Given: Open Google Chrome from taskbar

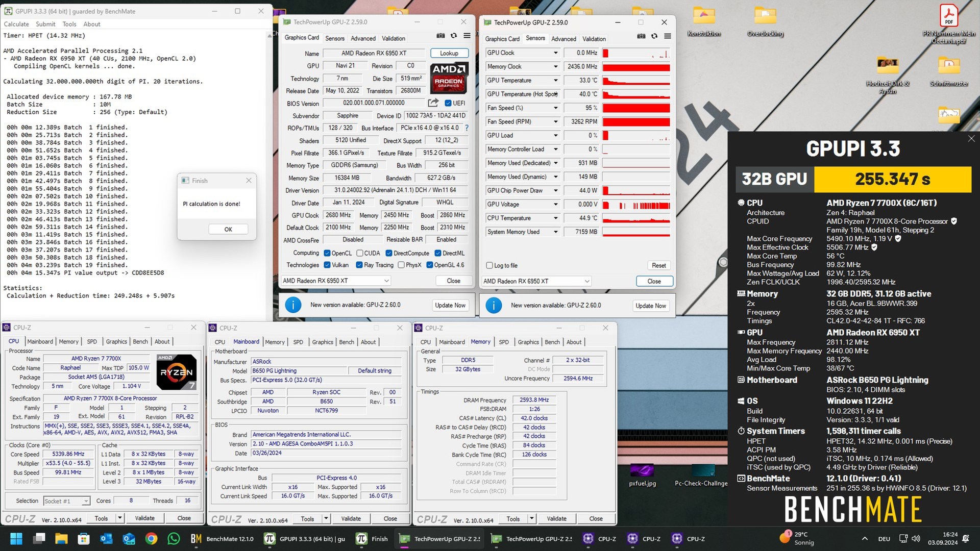Looking at the screenshot, I should (x=151, y=539).
